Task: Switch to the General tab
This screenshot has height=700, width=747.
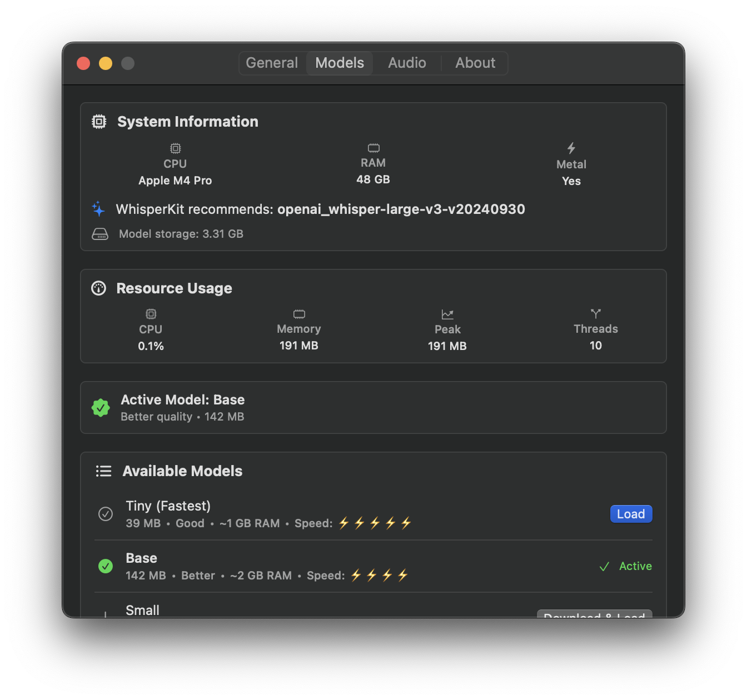Action: pos(272,63)
